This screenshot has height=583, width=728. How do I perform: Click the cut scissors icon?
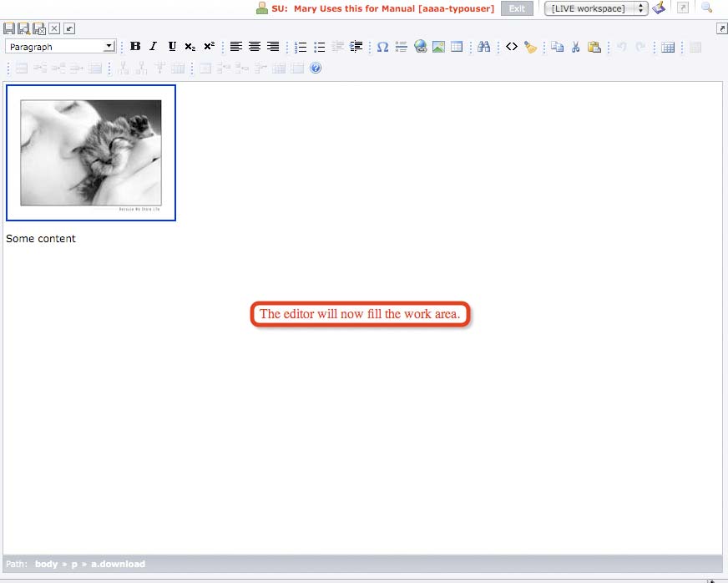tap(575, 47)
